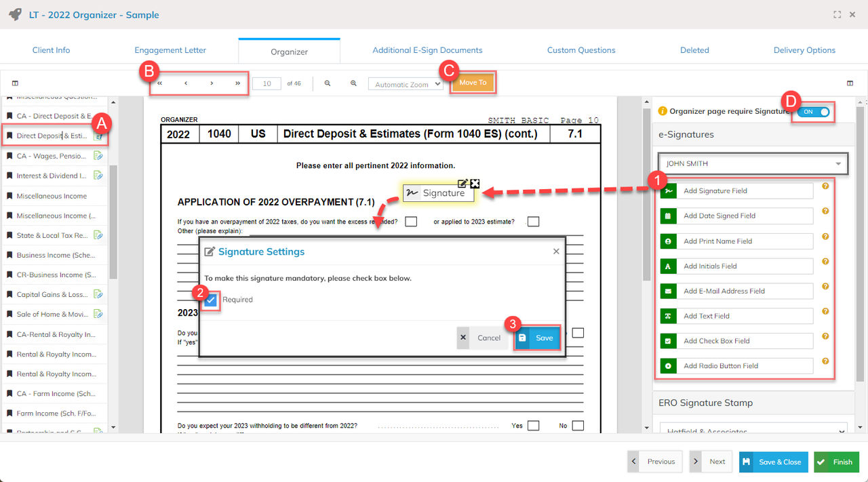Click edit icon on Signature field
The height and width of the screenshot is (482, 868).
point(462,183)
